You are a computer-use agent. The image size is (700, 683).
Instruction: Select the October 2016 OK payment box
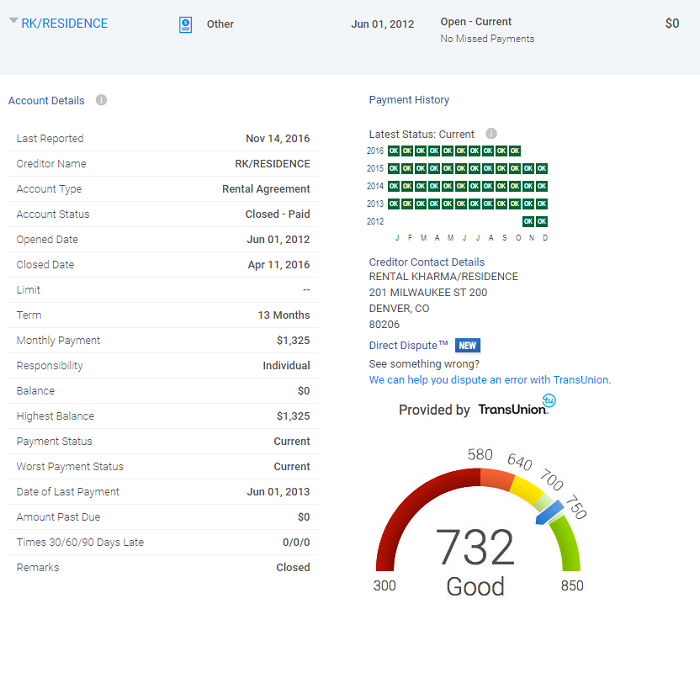click(x=515, y=151)
